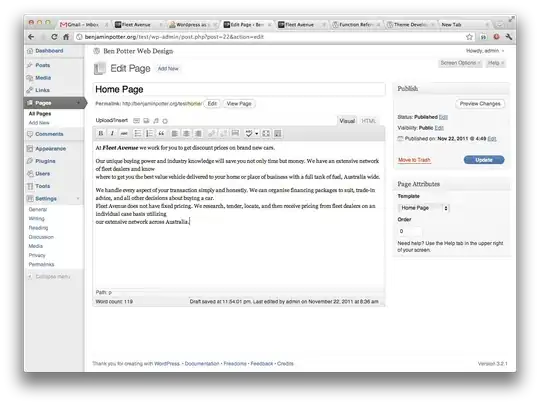The width and height of the screenshot is (540, 405).
Task: Open the Template dropdown showing Home Page
Action: point(424,208)
